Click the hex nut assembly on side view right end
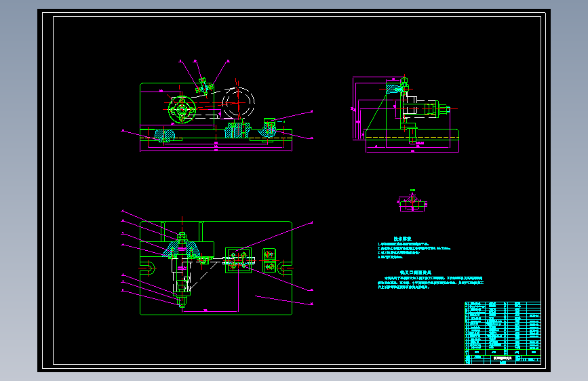 coord(444,109)
